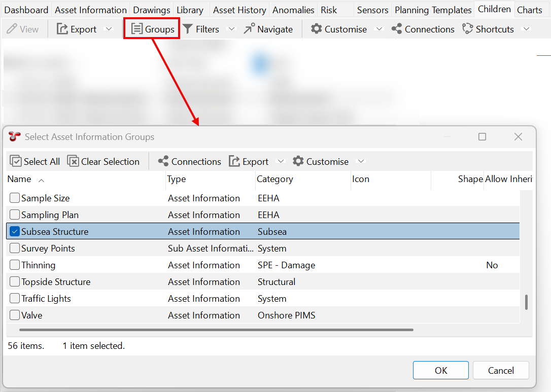
Task: Open the Groups toolbar button
Action: pos(152,29)
